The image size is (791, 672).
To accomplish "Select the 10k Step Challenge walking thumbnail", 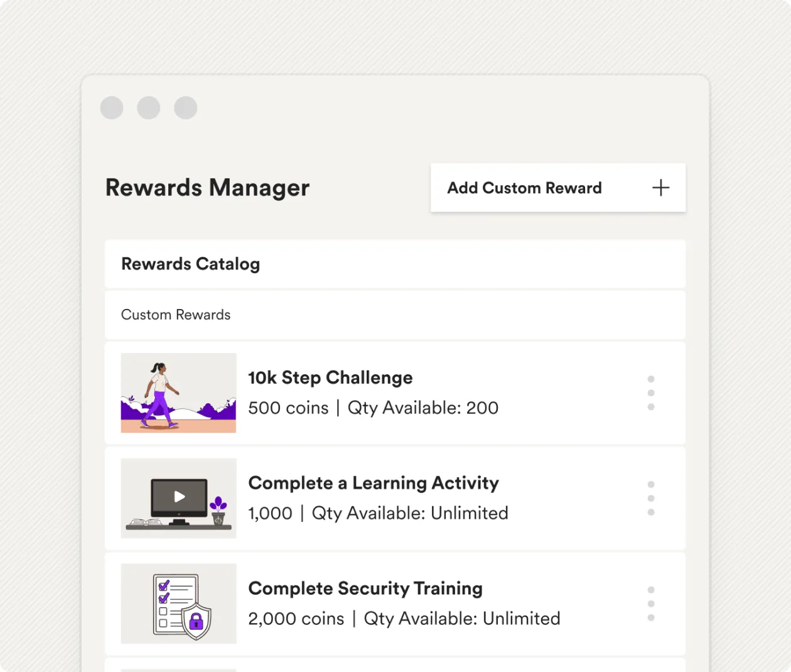I will tap(179, 393).
